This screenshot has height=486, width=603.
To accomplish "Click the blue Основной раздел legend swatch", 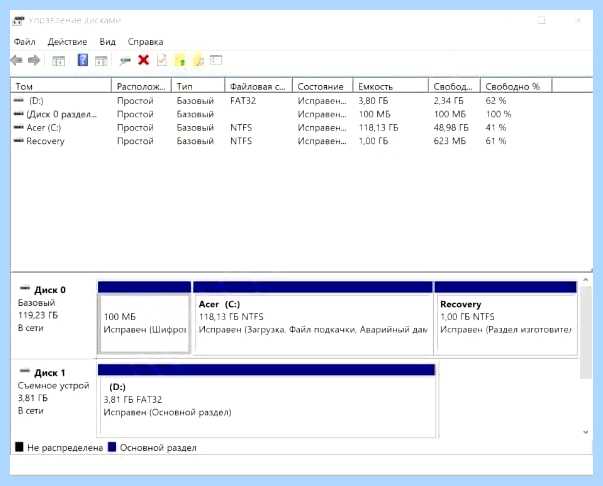I will click(x=112, y=447).
